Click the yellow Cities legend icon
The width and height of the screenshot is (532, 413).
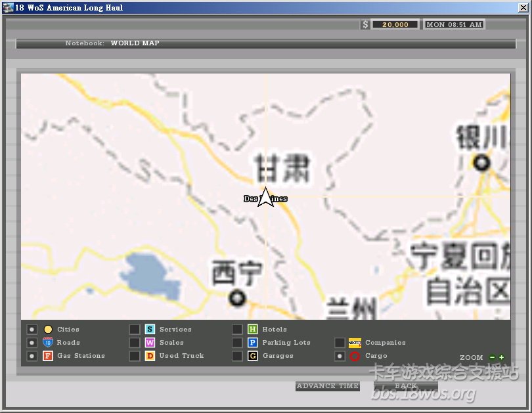[x=48, y=329]
